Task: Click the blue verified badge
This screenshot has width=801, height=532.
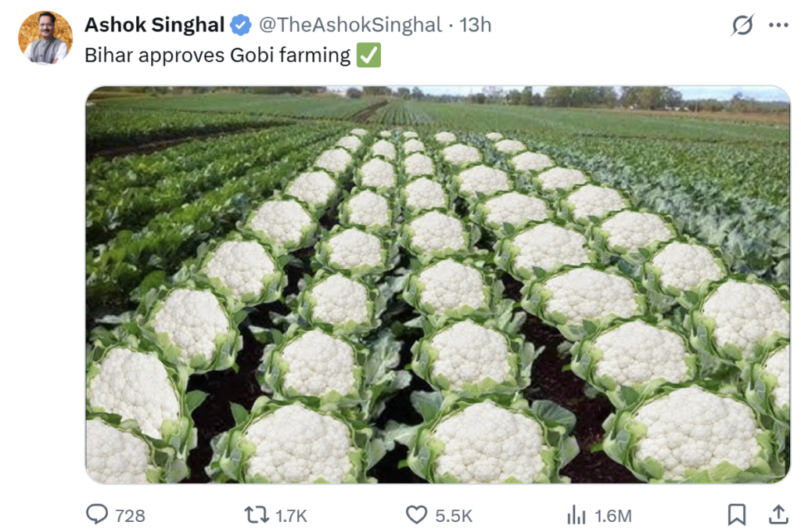Action: pos(240,26)
